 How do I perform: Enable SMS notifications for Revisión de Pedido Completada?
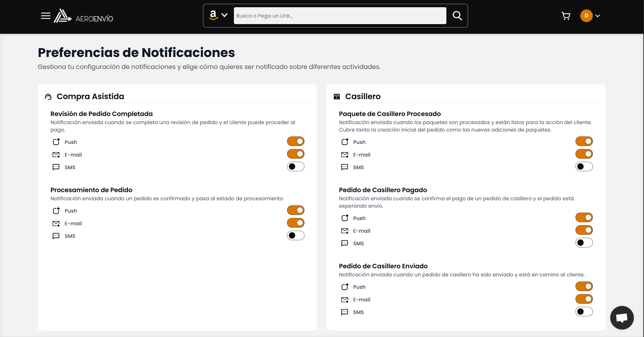tap(296, 167)
